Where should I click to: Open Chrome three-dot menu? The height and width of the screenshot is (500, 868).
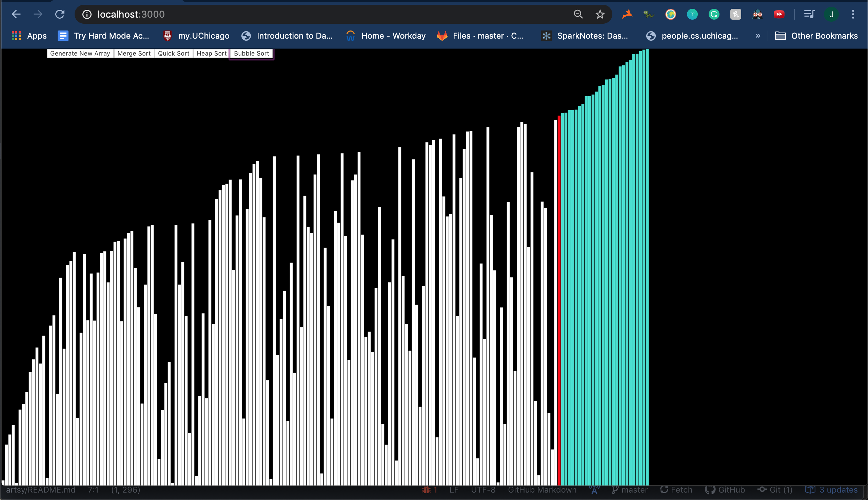tap(852, 15)
